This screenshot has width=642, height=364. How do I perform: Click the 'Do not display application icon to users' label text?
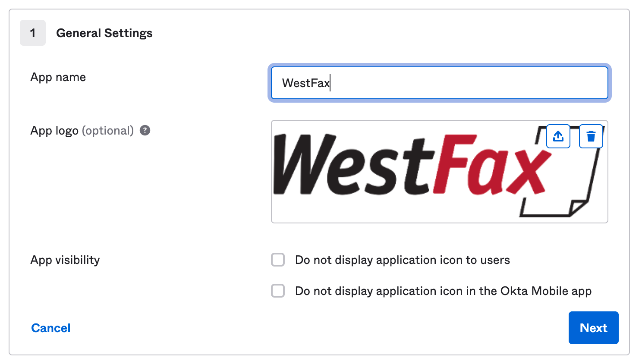(402, 260)
